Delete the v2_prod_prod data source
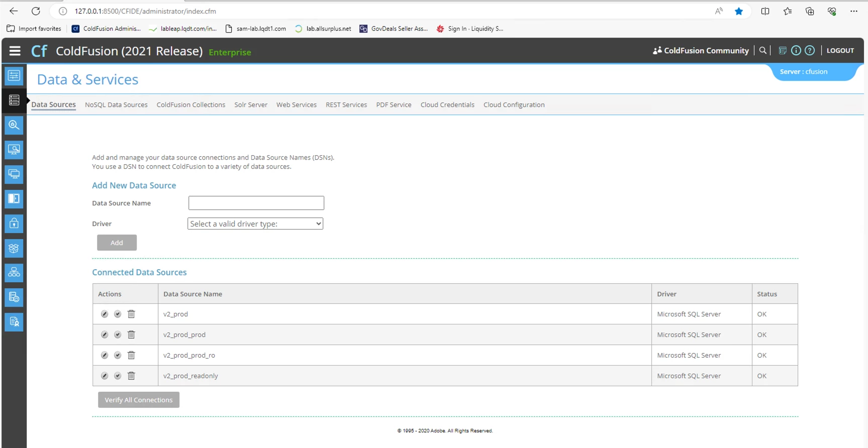Screen dimensions: 868x448 click(x=131, y=334)
